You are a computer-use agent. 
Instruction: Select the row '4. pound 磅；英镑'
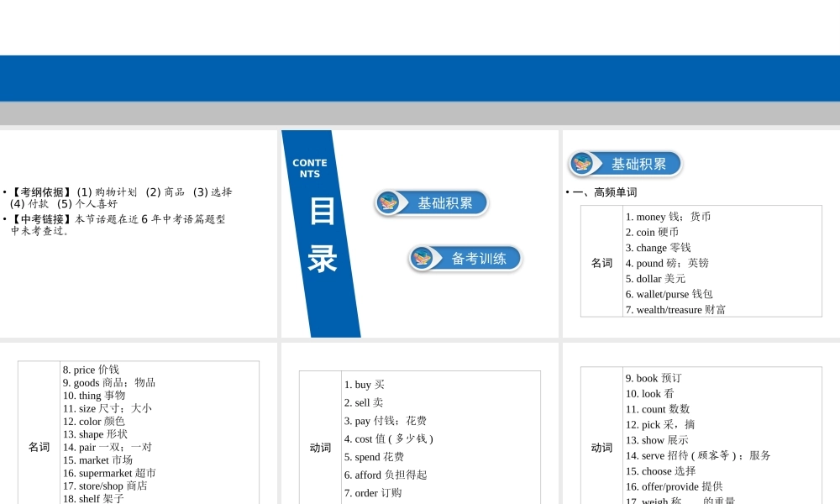click(667, 263)
